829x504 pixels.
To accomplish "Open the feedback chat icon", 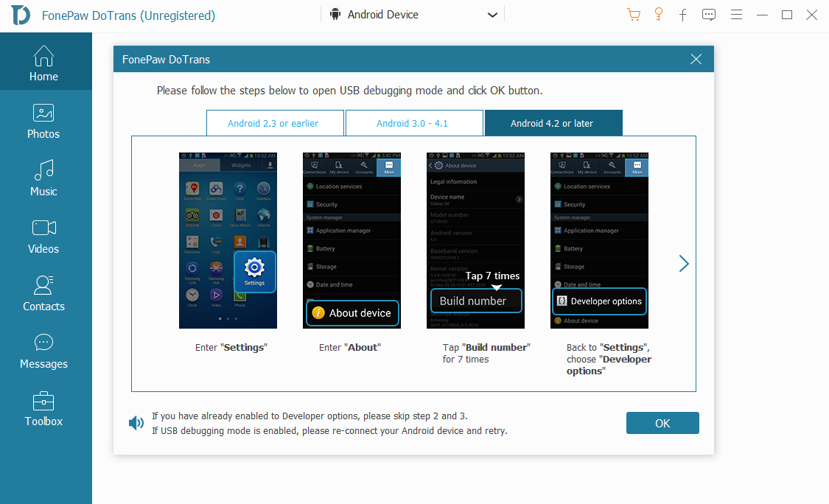I will 708,14.
